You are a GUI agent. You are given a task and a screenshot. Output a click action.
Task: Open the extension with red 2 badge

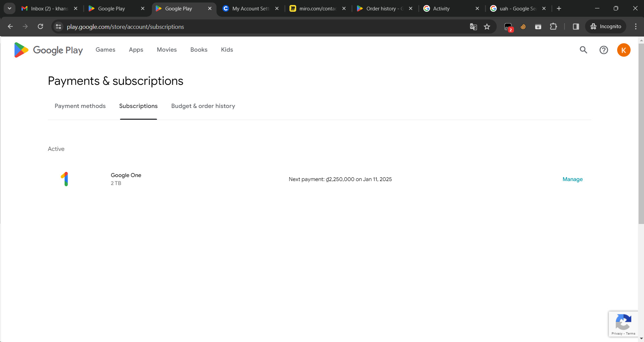[508, 27]
